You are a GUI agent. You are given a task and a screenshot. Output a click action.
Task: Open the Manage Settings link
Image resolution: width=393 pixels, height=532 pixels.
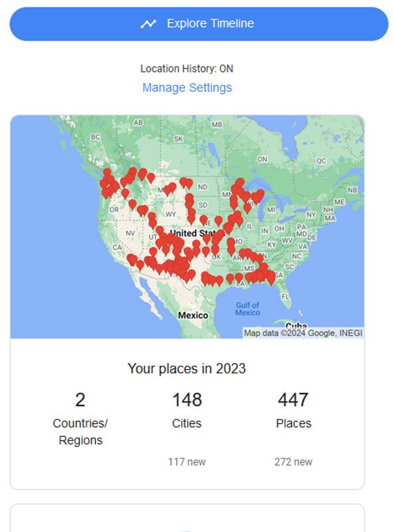click(x=187, y=88)
